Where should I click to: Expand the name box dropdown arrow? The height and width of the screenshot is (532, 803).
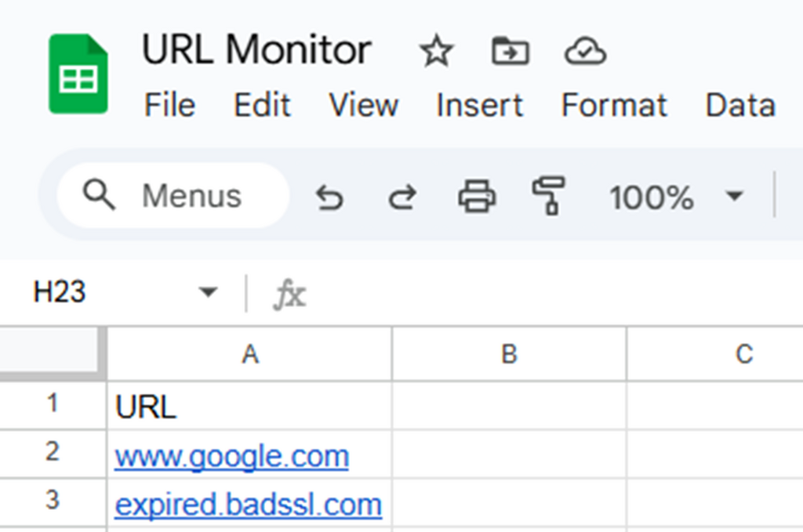pyautogui.click(x=208, y=291)
